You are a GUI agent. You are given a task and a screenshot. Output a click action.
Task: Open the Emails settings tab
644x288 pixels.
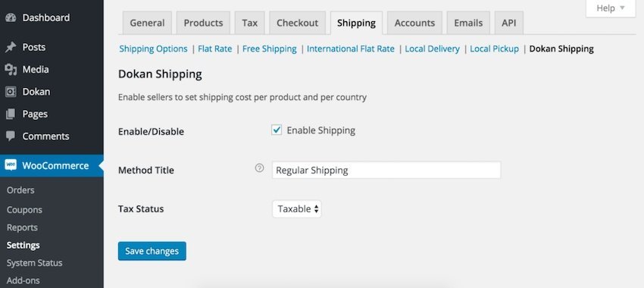(x=469, y=23)
